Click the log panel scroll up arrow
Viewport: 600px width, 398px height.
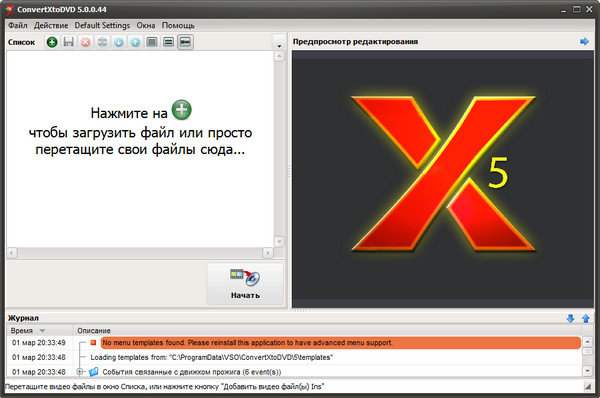[x=587, y=341]
